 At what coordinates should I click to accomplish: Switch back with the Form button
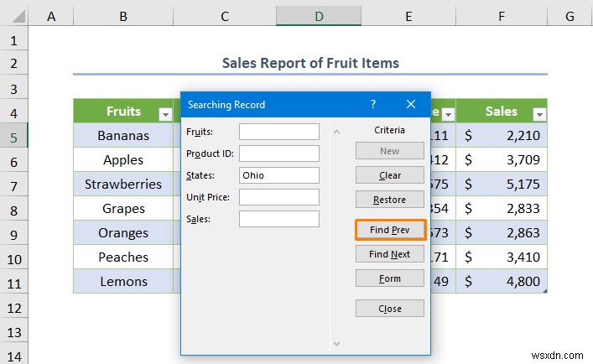click(390, 278)
